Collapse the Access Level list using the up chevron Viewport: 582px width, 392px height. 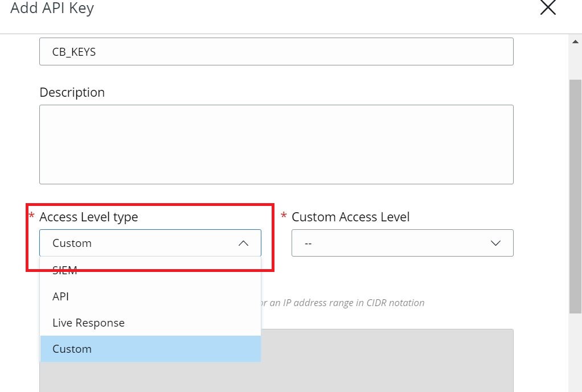click(243, 243)
